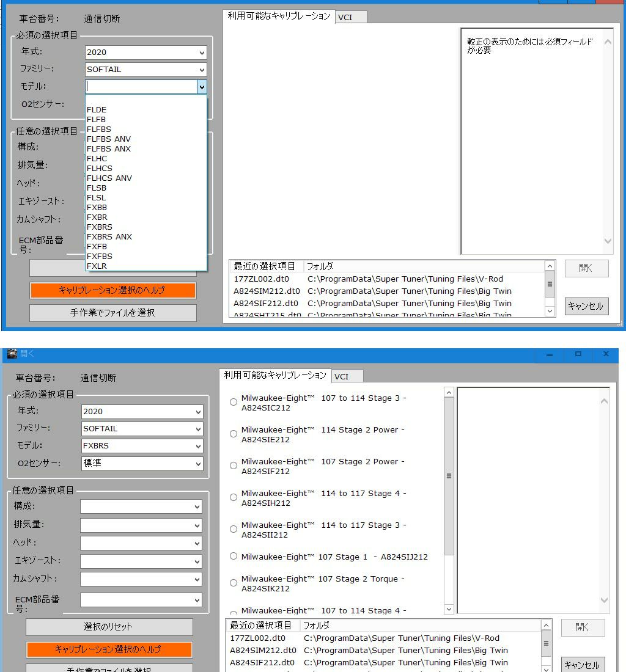Click 手作業でファイルを選択 in the upper window
This screenshot has width=626, height=672.
112,313
